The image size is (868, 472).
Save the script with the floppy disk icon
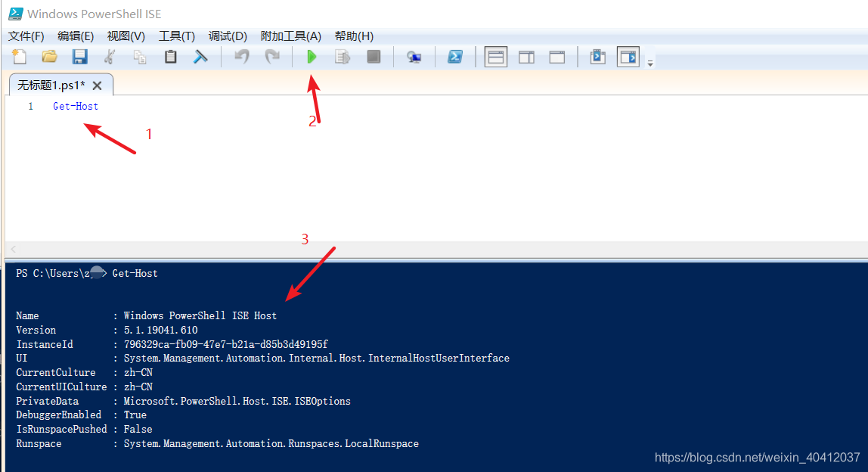click(x=79, y=57)
